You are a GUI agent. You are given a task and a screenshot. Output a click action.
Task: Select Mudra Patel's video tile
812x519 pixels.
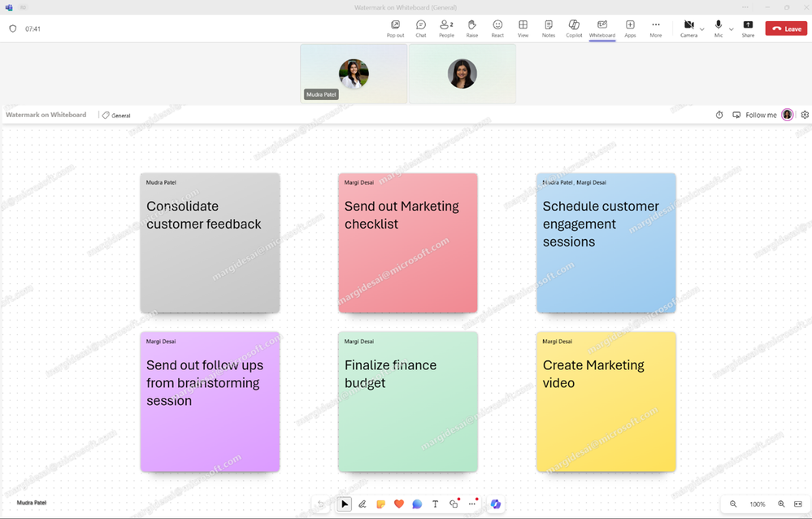354,74
